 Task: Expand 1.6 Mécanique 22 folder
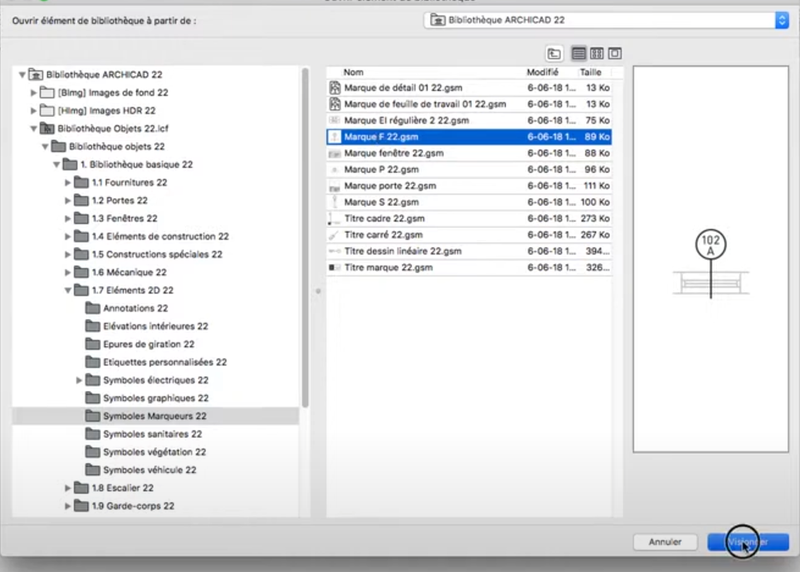click(x=67, y=272)
